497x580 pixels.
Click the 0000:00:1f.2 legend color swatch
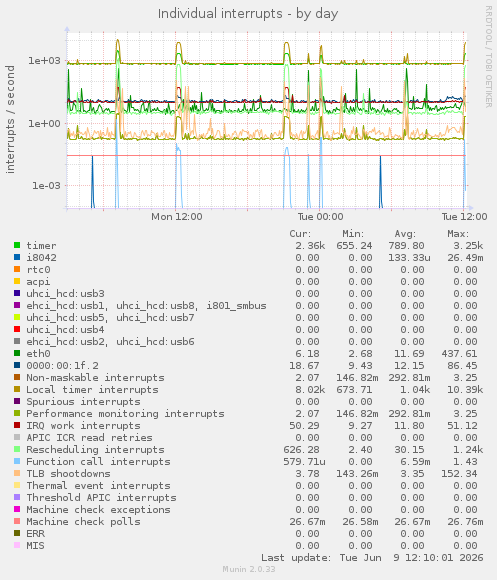(x=17, y=365)
